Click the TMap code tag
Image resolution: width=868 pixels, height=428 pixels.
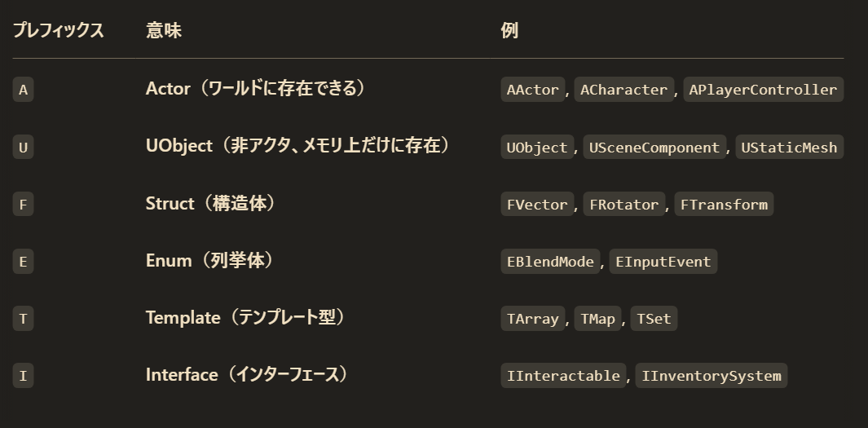click(597, 319)
